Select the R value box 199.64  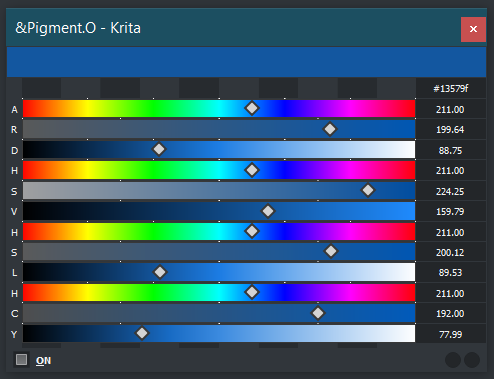(x=450, y=130)
